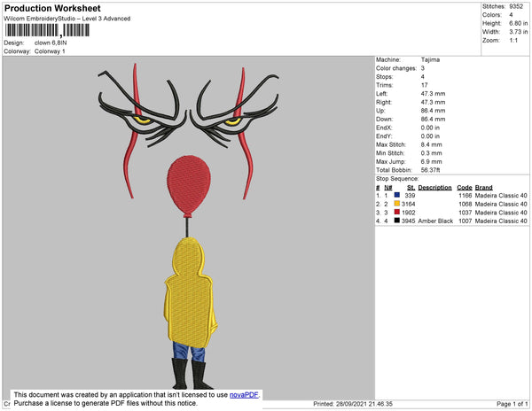This screenshot has width=532, height=411.
Task: Click the 'Description' column header
Action: (434, 188)
